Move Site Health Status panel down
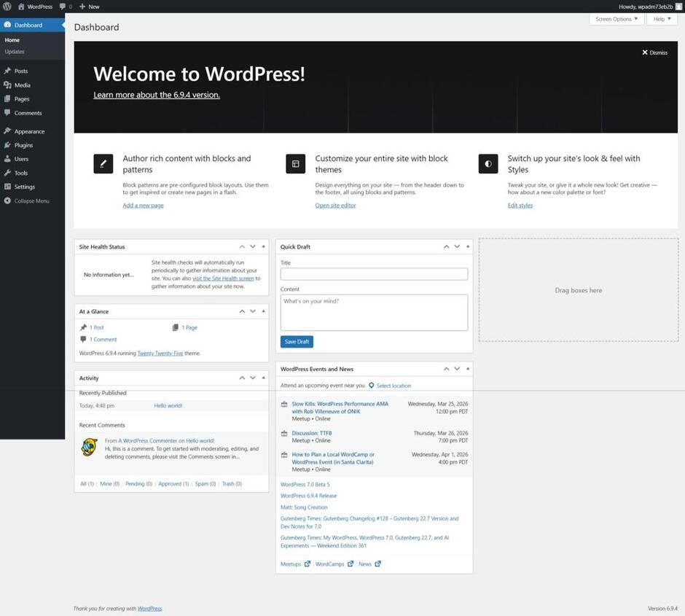This screenshot has width=685, height=616. pyautogui.click(x=253, y=247)
